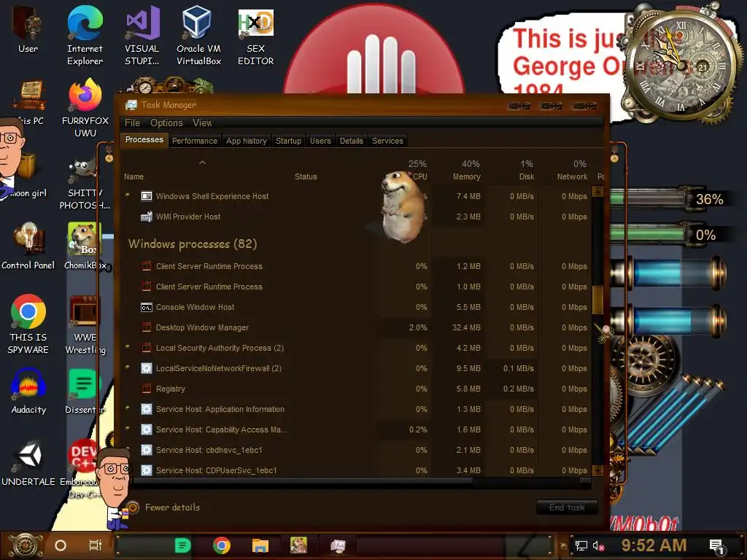
Task: Expand LocalServiceNoNetworkFirewall group
Action: pyautogui.click(x=128, y=367)
